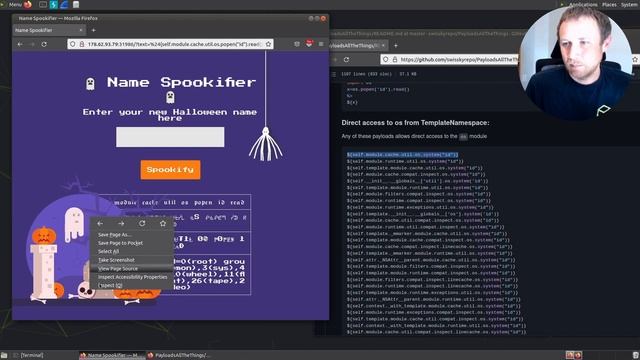640x360 pixels.
Task: Choose Save Page to Pocket
Action: [x=131, y=243]
